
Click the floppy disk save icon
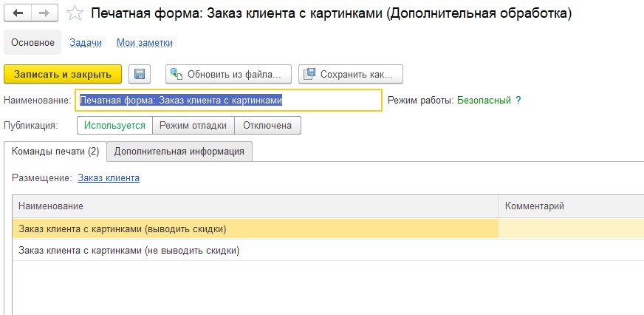click(140, 74)
